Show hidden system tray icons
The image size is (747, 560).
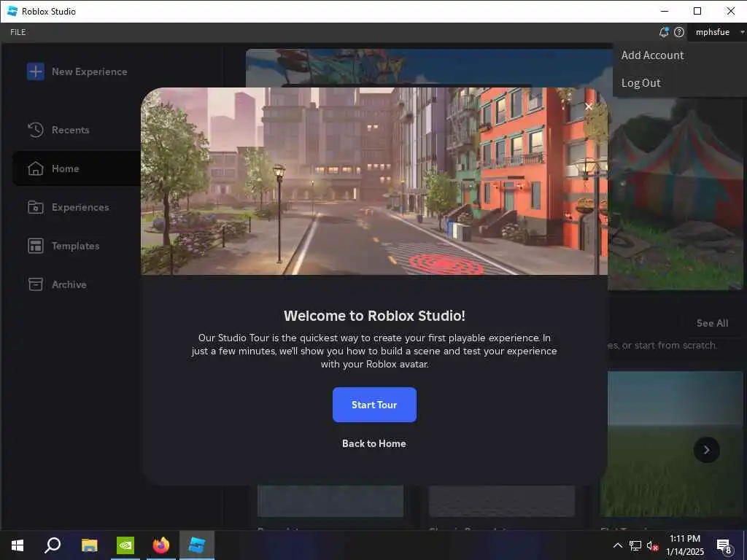(617, 545)
